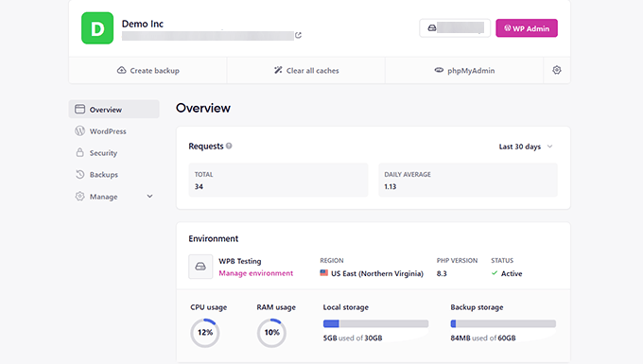The height and width of the screenshot is (364, 643).
Task: Click the WPB Testing environment name
Action: [240, 261]
